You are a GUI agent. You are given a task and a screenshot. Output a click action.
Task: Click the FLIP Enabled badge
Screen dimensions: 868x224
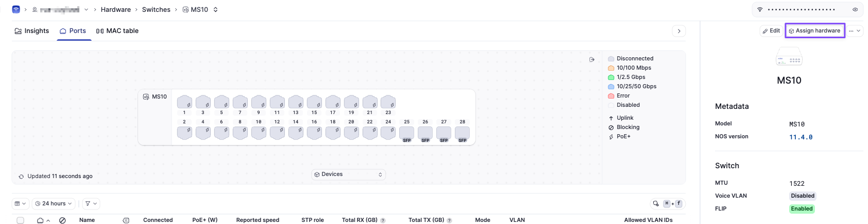pos(802,209)
